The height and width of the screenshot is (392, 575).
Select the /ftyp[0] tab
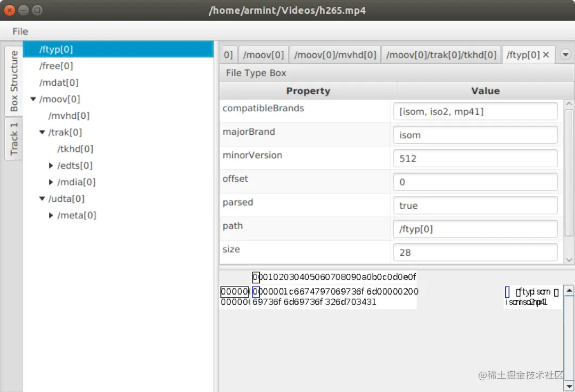coord(523,55)
